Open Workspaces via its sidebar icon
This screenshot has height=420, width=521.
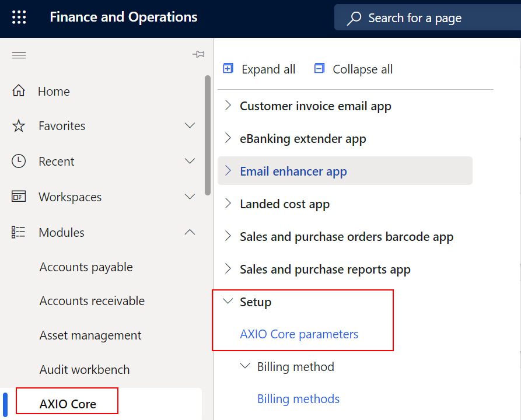pyautogui.click(x=19, y=197)
